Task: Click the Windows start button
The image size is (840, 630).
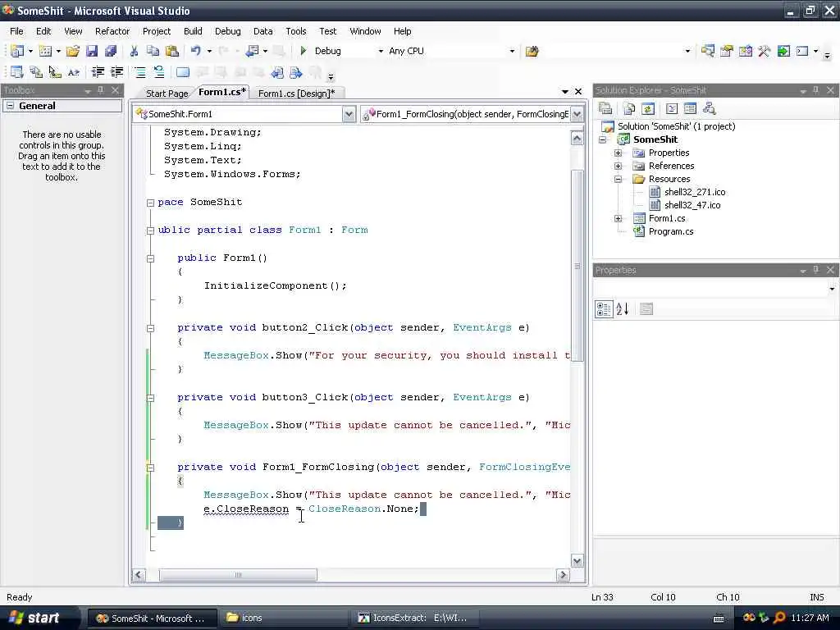Action: 35,618
